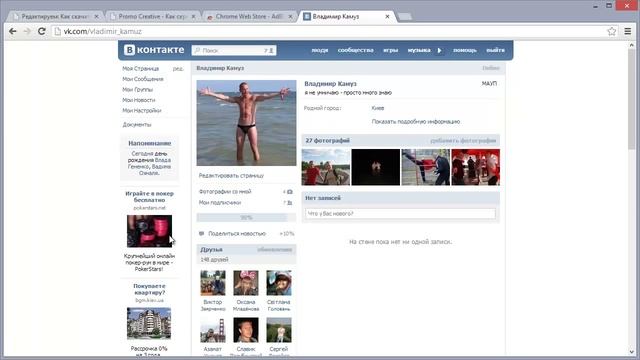Open friend Оксана's avatar
This screenshot has width=640, height=360.
[x=246, y=283]
